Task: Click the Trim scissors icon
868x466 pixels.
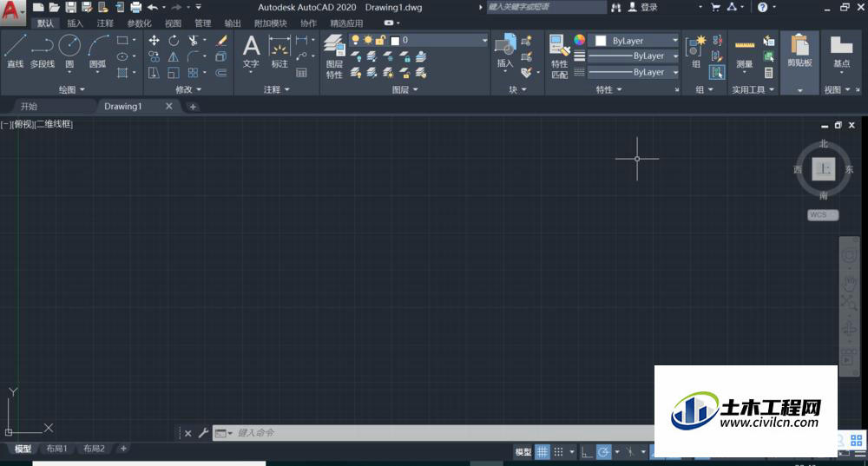Action: pos(193,41)
